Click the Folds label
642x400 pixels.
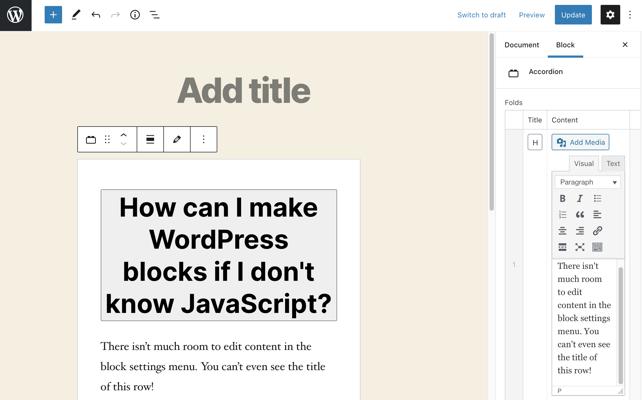(513, 102)
